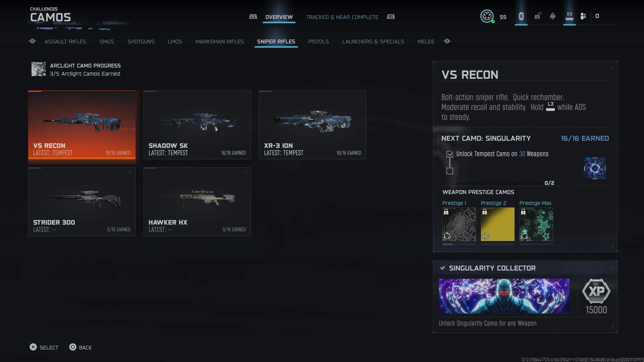
Task: Select the Prestige 2 yellow camo swatch
Action: [x=497, y=224]
